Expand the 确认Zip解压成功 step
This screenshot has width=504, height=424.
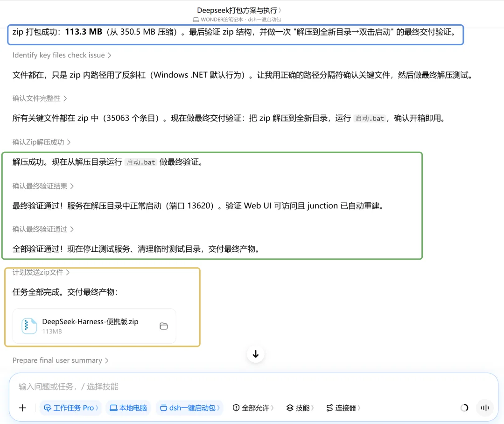[42, 142]
